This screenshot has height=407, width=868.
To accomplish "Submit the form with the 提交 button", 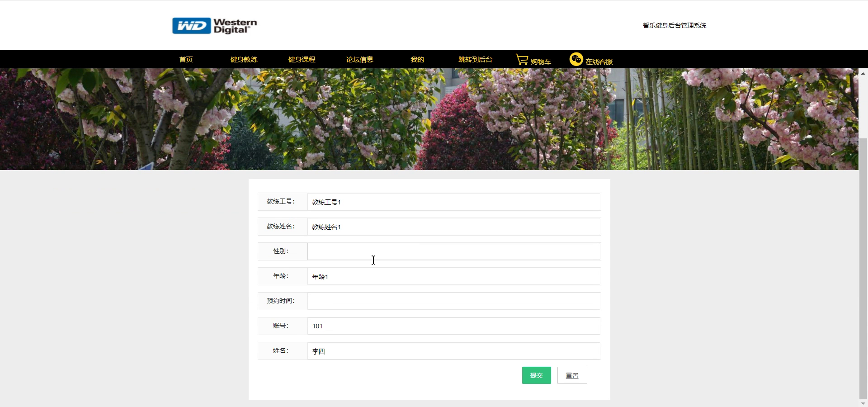I will [x=536, y=375].
